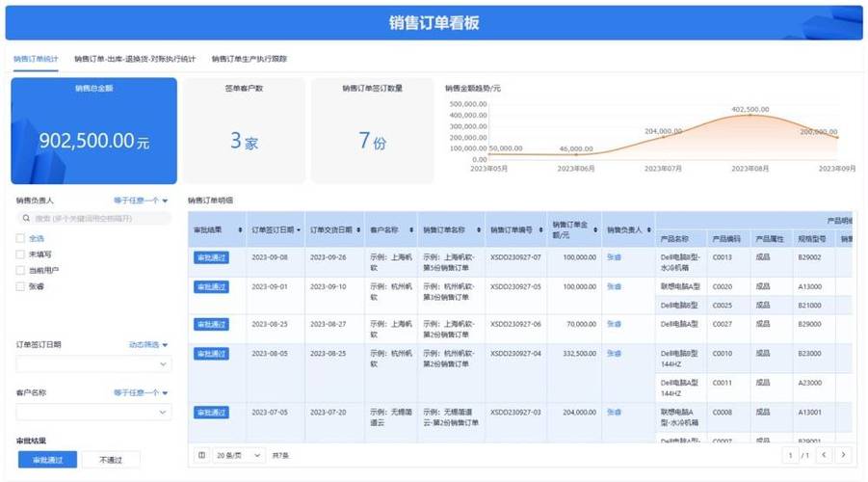Sort table by 审批结果 column arrows
Viewport: 868px width, 482px height.
click(240, 230)
